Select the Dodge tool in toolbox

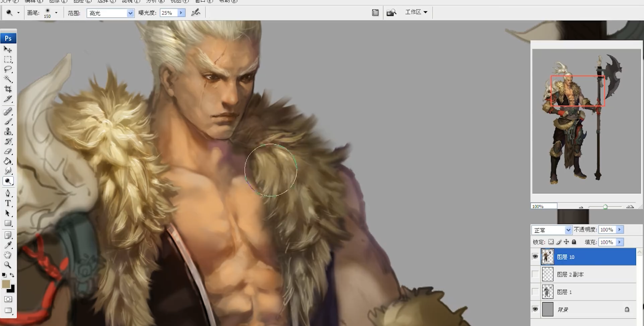coord(8,181)
